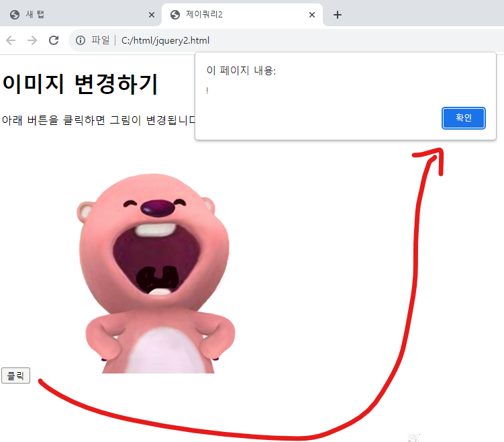Click the browser forward arrow
Image resolution: width=504 pixels, height=442 pixels.
click(x=32, y=40)
